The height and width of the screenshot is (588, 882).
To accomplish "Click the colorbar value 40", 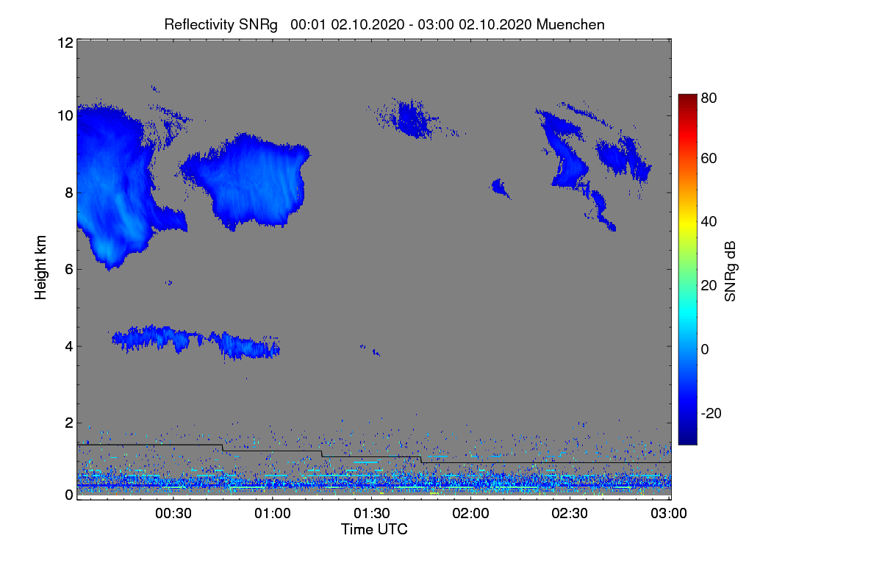I will point(709,221).
